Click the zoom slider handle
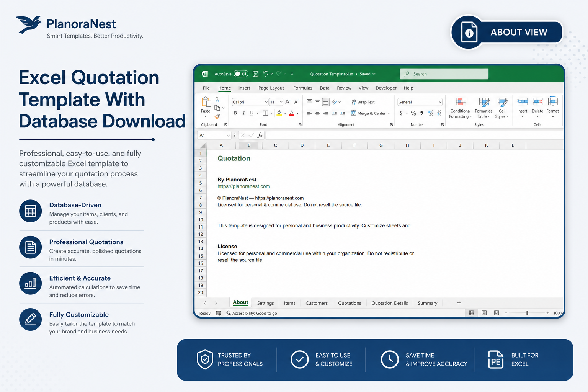This screenshot has width=588, height=392. point(527,313)
